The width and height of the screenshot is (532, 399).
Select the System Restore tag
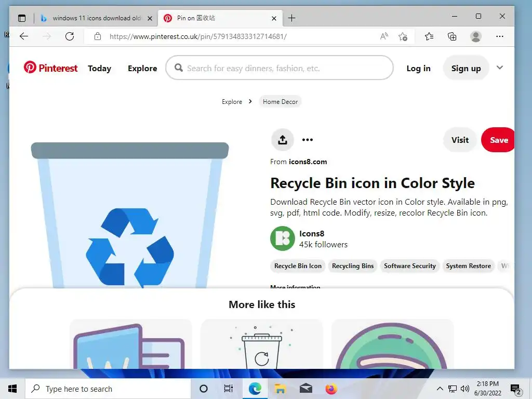[468, 266]
